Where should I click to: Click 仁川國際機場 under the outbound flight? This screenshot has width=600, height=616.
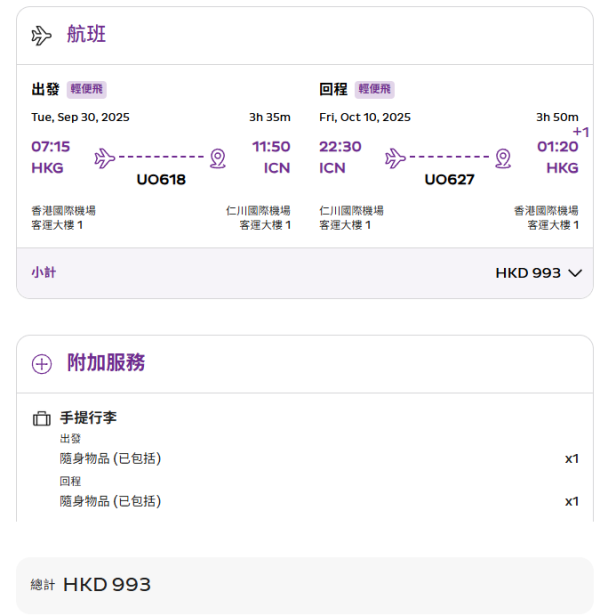point(258,211)
